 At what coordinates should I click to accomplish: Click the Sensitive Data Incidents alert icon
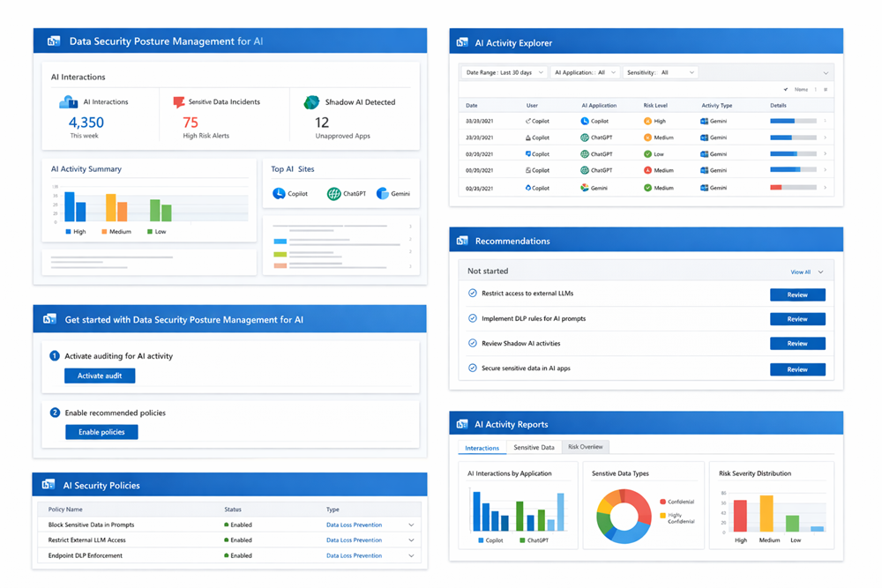coord(179,102)
